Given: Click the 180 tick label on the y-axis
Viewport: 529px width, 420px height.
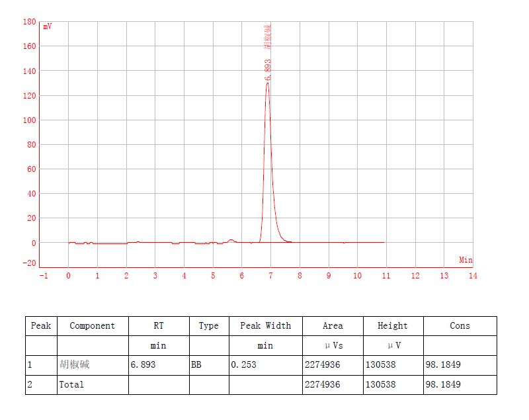Looking at the screenshot, I should [x=29, y=22].
